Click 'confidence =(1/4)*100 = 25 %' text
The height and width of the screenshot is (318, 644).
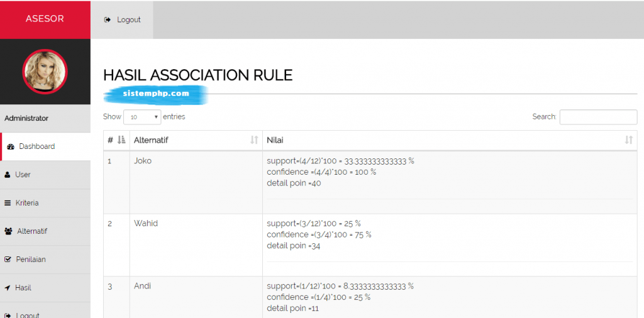[318, 297]
